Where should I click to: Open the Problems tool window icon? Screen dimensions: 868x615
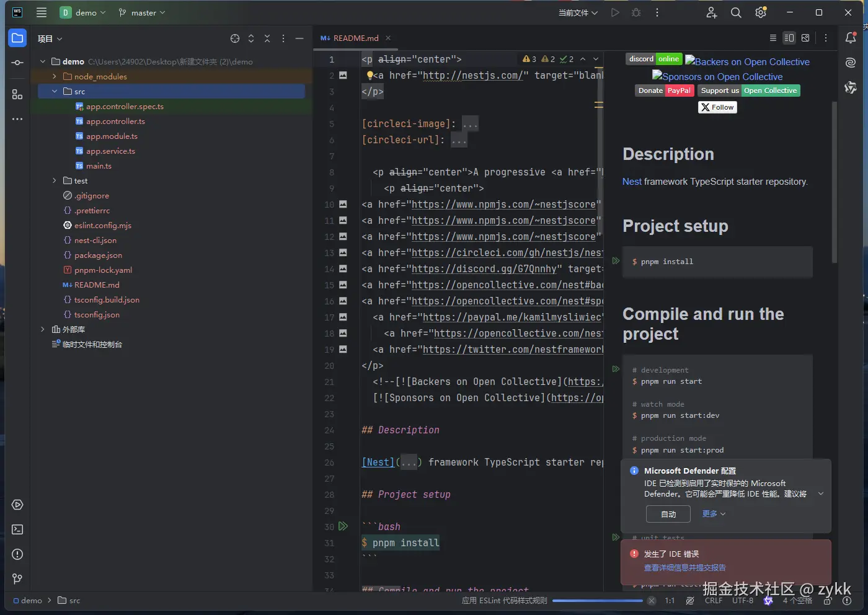click(x=17, y=554)
